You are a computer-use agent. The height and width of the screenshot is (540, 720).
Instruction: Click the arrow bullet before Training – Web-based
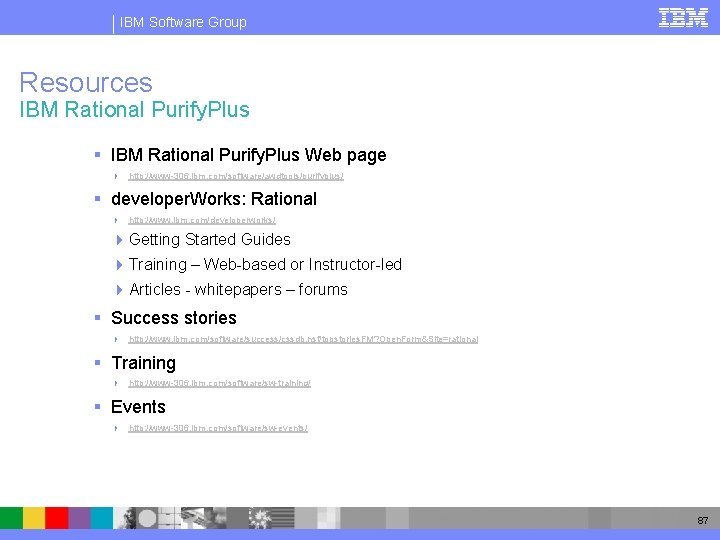click(x=119, y=265)
